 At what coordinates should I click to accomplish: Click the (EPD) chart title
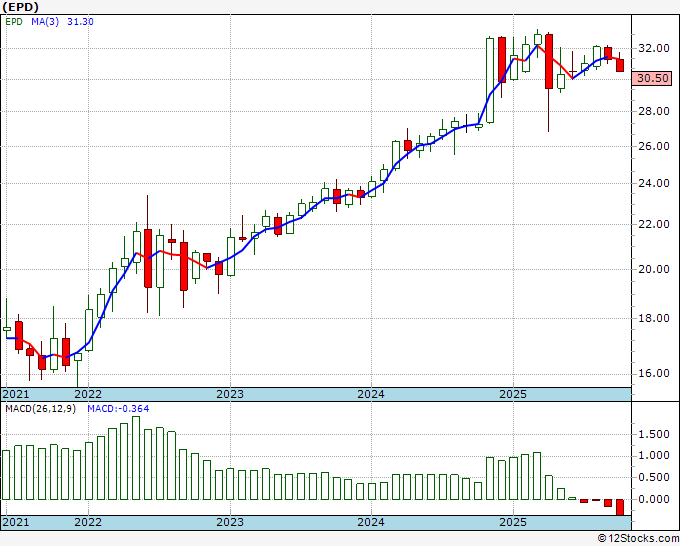point(20,7)
